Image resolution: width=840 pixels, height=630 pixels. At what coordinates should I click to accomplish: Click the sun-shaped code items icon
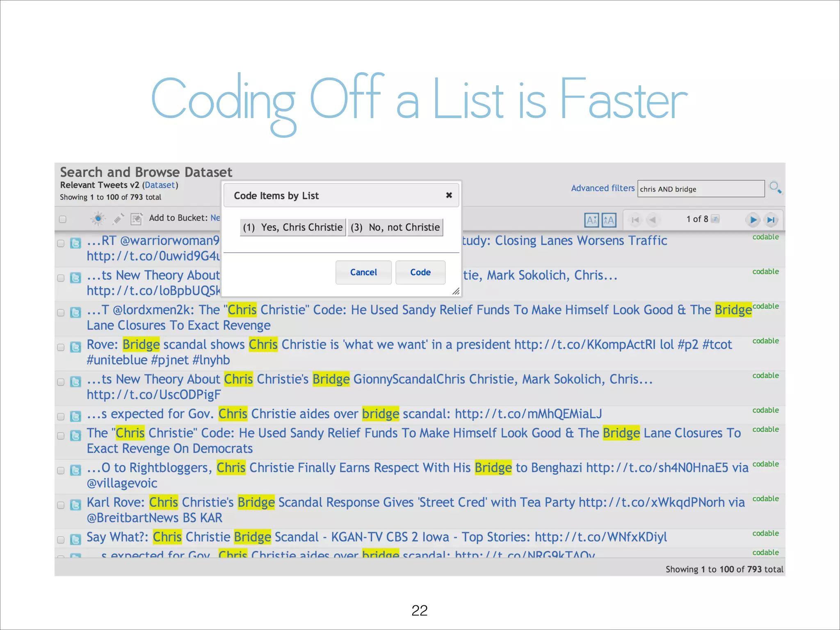pos(98,219)
